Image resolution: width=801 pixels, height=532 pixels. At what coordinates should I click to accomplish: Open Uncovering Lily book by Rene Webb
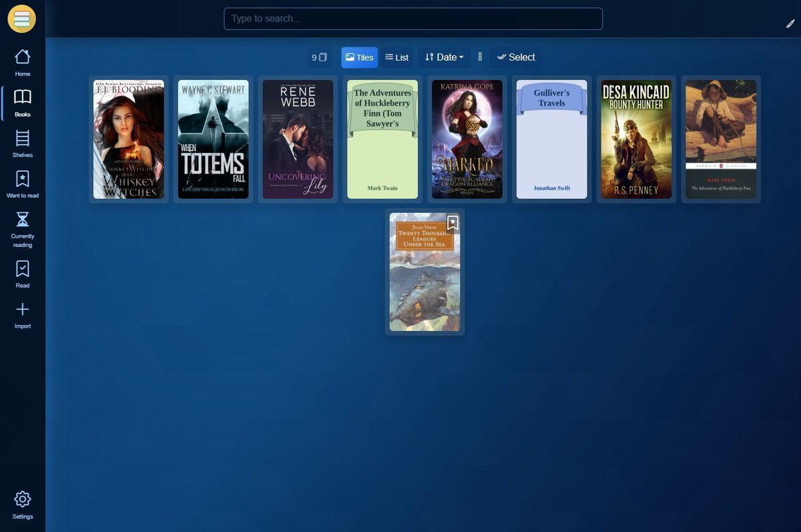298,140
